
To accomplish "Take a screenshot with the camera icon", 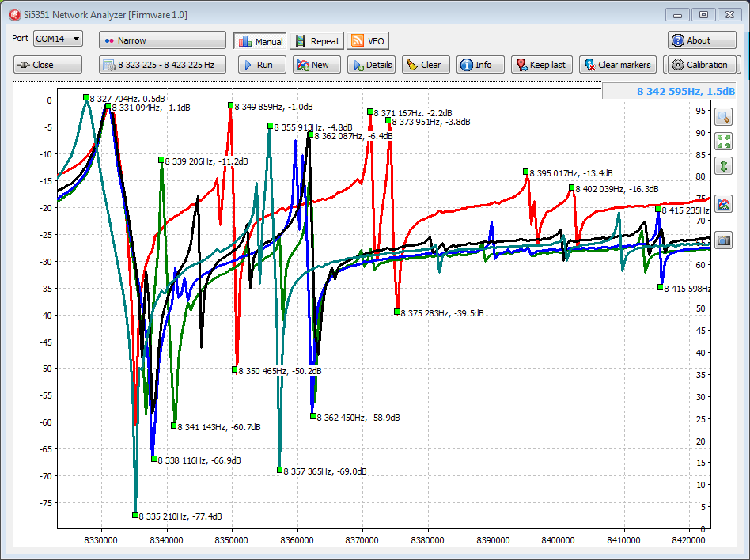I will pyautogui.click(x=723, y=240).
